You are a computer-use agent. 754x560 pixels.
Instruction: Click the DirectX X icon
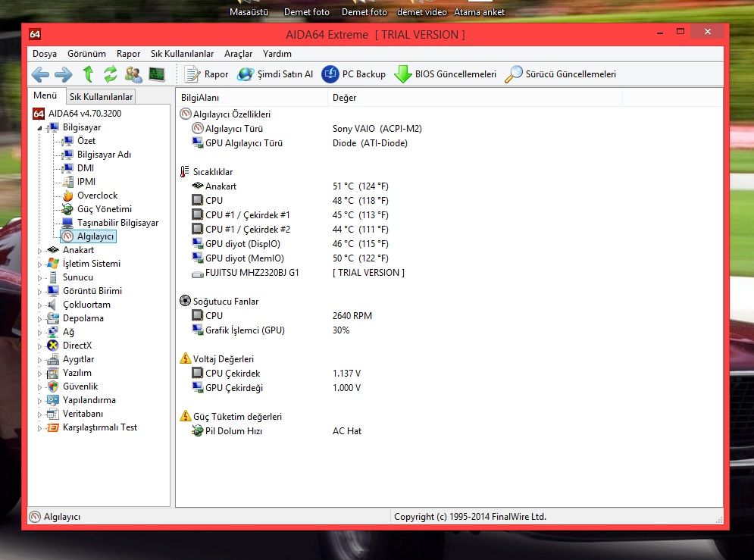click(53, 345)
